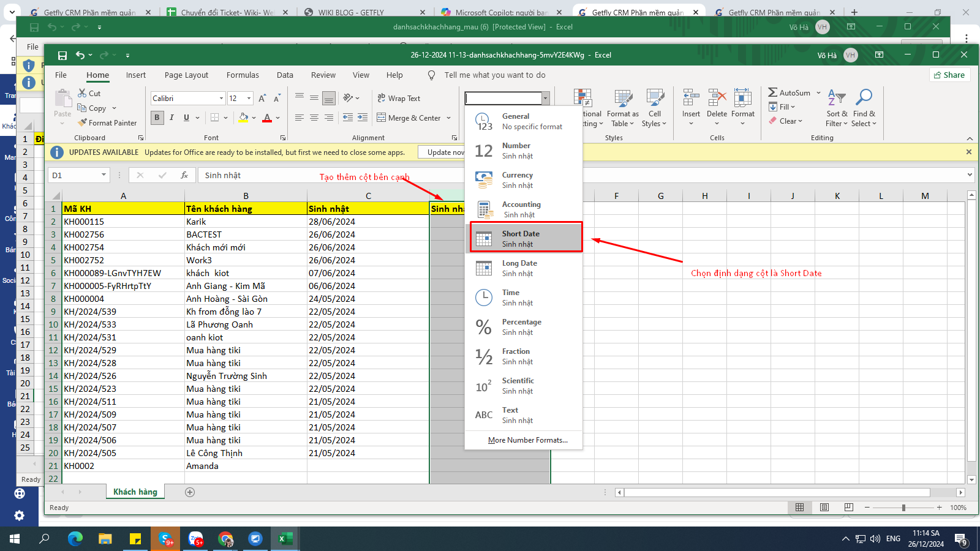Image resolution: width=980 pixels, height=551 pixels.
Task: Click the zoom slider in status bar
Action: click(x=903, y=508)
